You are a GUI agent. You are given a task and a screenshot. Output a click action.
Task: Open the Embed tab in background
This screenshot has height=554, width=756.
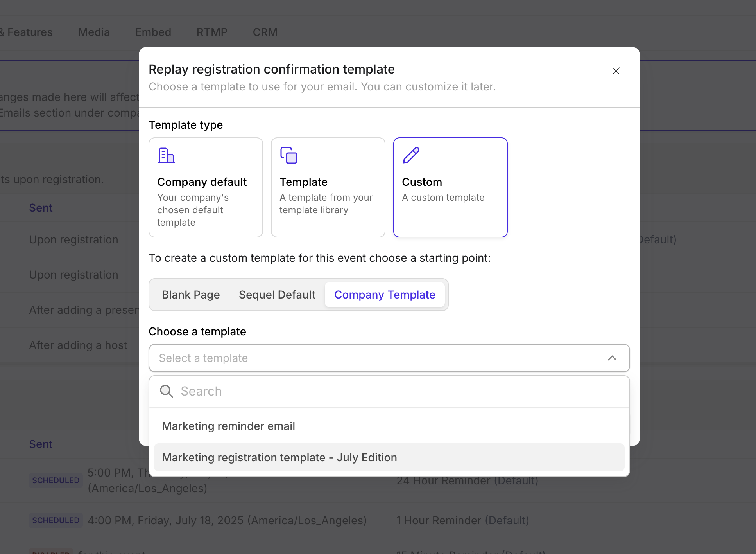coord(153,32)
